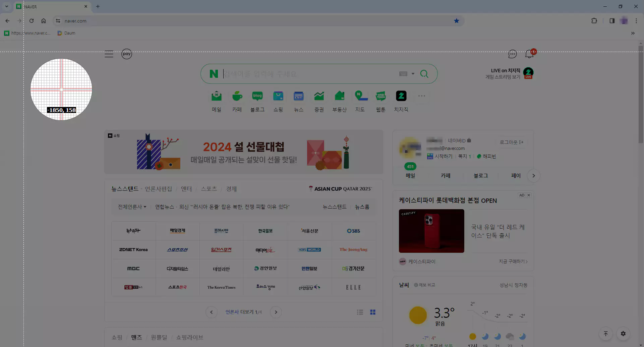
Task: Open the Chrome extensions puzzle icon
Action: pyautogui.click(x=594, y=21)
